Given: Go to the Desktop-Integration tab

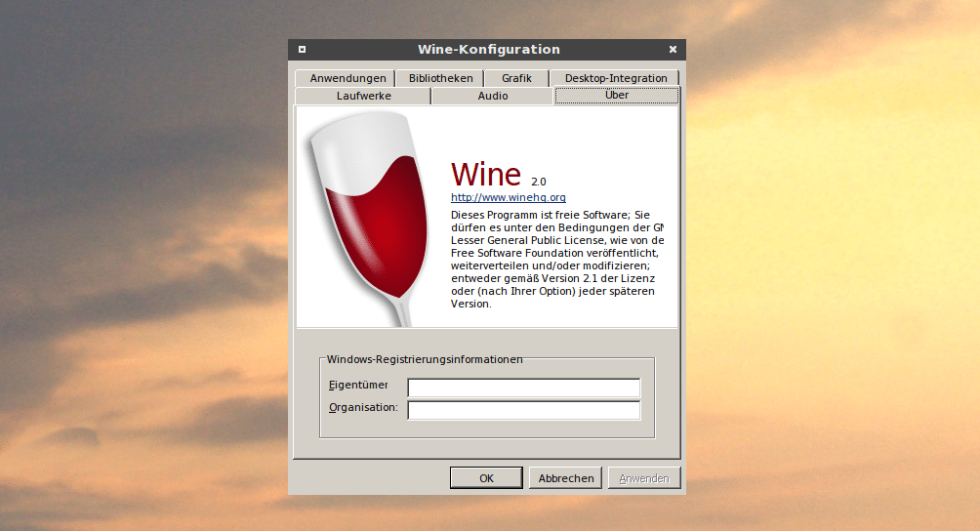Looking at the screenshot, I should pos(616,78).
